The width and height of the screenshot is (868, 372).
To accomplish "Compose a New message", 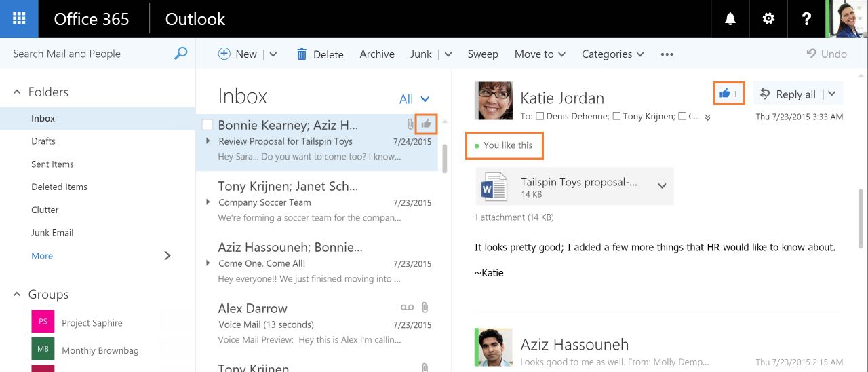I will [237, 54].
